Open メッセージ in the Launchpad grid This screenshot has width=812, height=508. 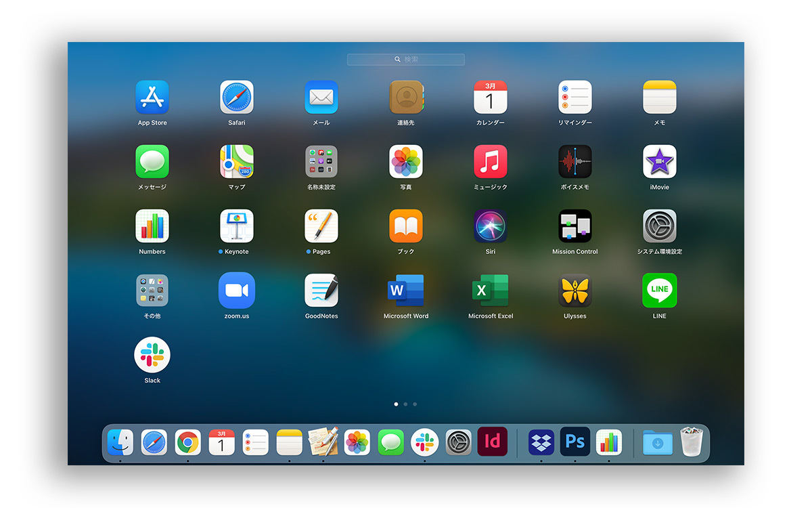152,162
